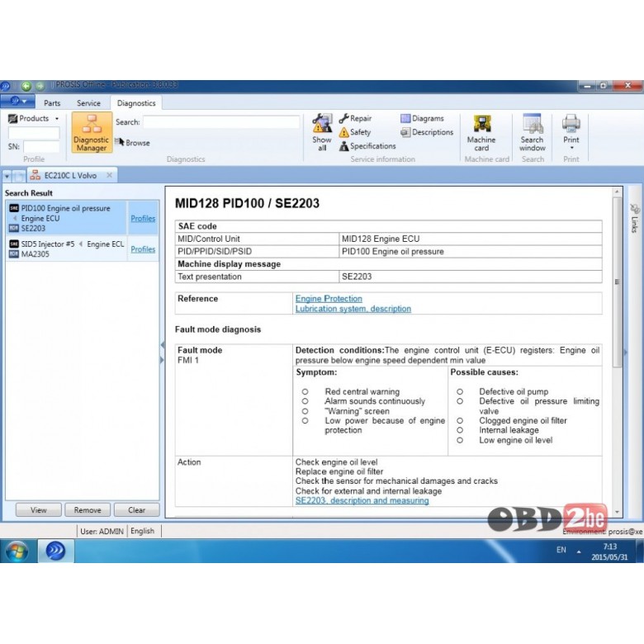644x644 pixels.
Task: Click the Clear button
Action: (x=137, y=510)
